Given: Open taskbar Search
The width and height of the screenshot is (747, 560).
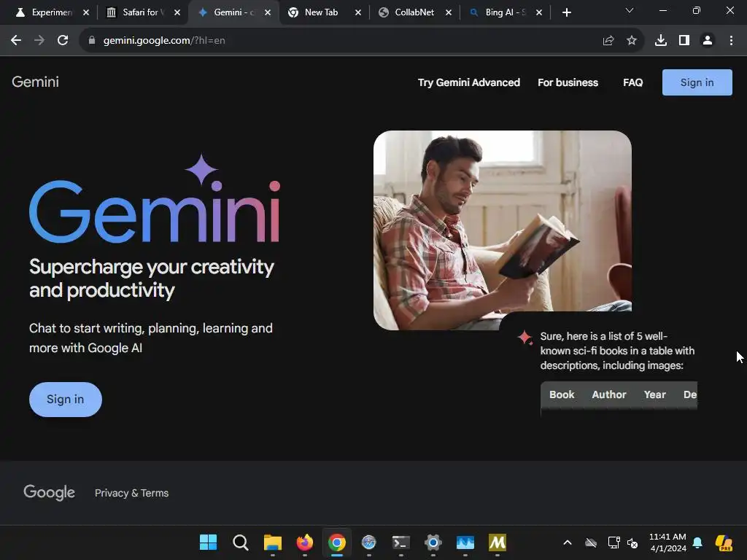Looking at the screenshot, I should point(241,542).
